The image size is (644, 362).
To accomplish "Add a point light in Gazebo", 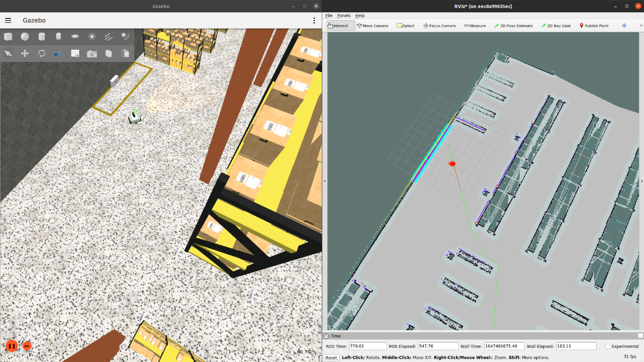I will click(92, 36).
